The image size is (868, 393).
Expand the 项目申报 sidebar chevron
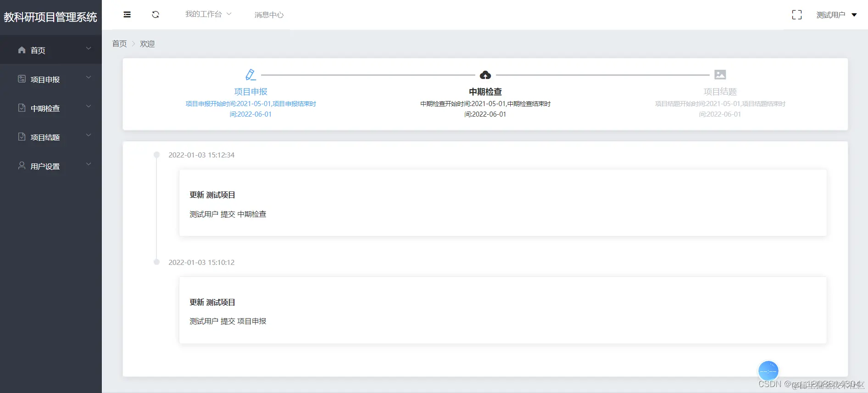pyautogui.click(x=89, y=77)
